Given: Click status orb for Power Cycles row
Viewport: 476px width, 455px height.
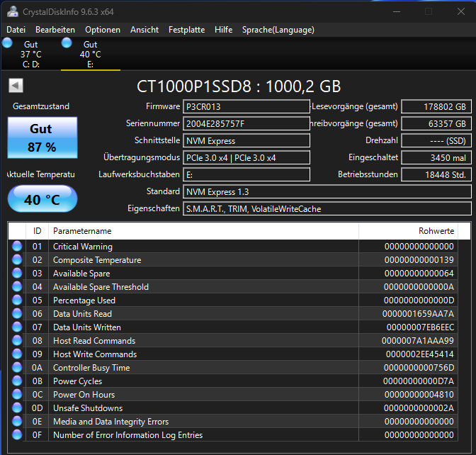Looking at the screenshot, I should click(17, 381).
